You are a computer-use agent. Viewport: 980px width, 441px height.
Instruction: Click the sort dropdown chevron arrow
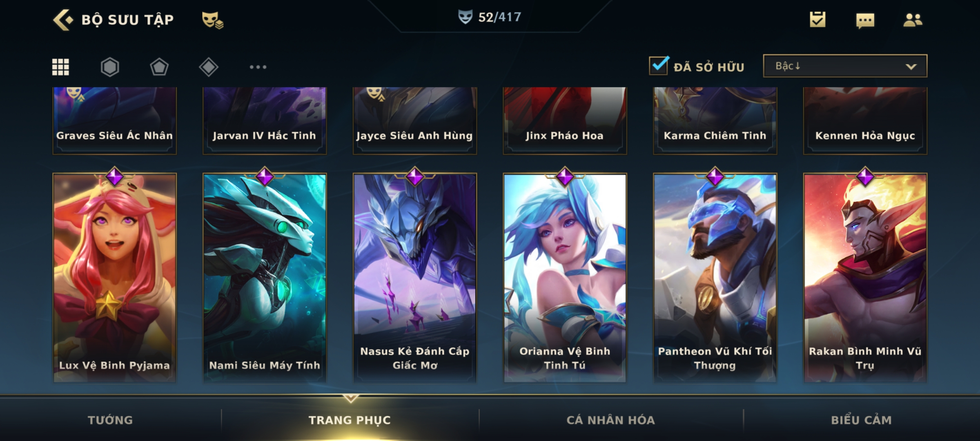click(911, 67)
